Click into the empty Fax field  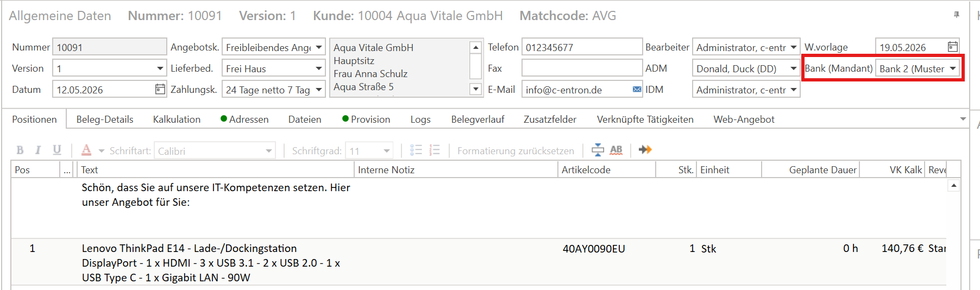point(582,68)
